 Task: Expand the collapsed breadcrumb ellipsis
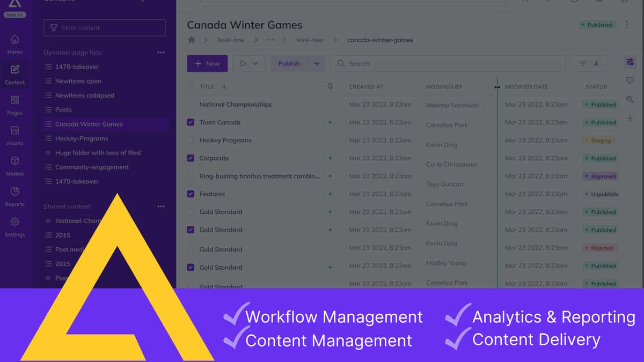point(270,40)
